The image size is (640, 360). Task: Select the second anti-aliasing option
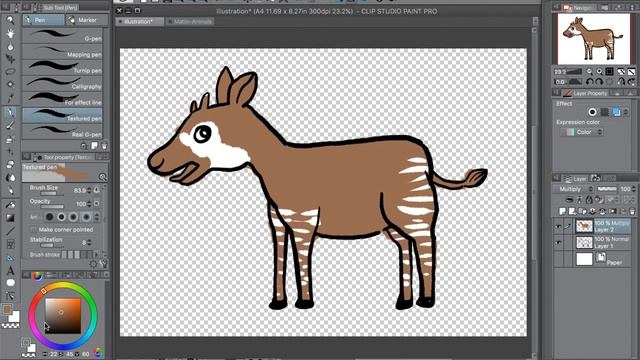(x=61, y=217)
